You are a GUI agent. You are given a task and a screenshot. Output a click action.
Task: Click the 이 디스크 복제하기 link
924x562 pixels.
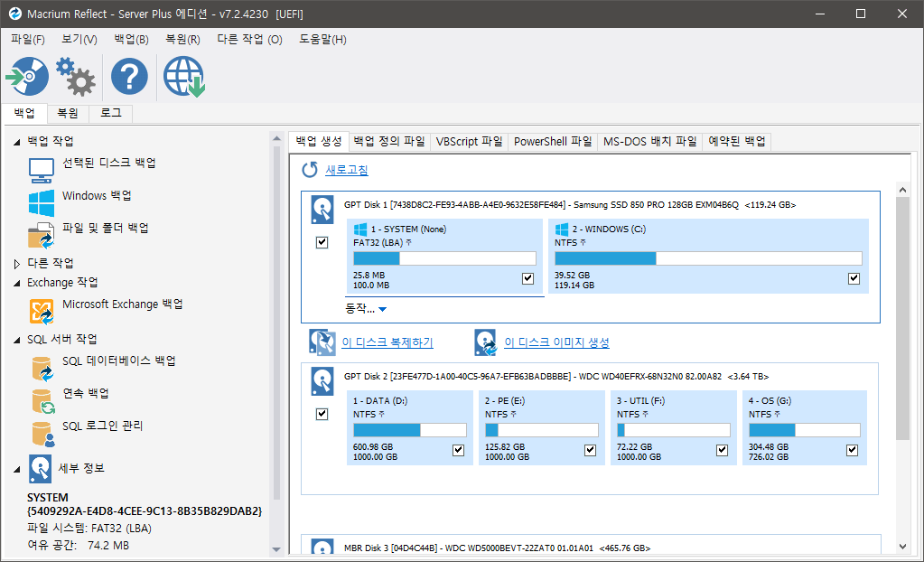[x=387, y=342]
